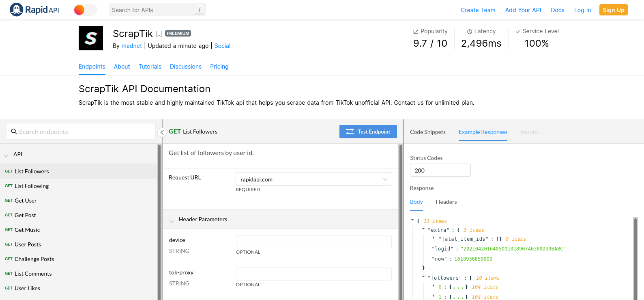
Task: Open the madnet author link
Action: [x=132, y=46]
